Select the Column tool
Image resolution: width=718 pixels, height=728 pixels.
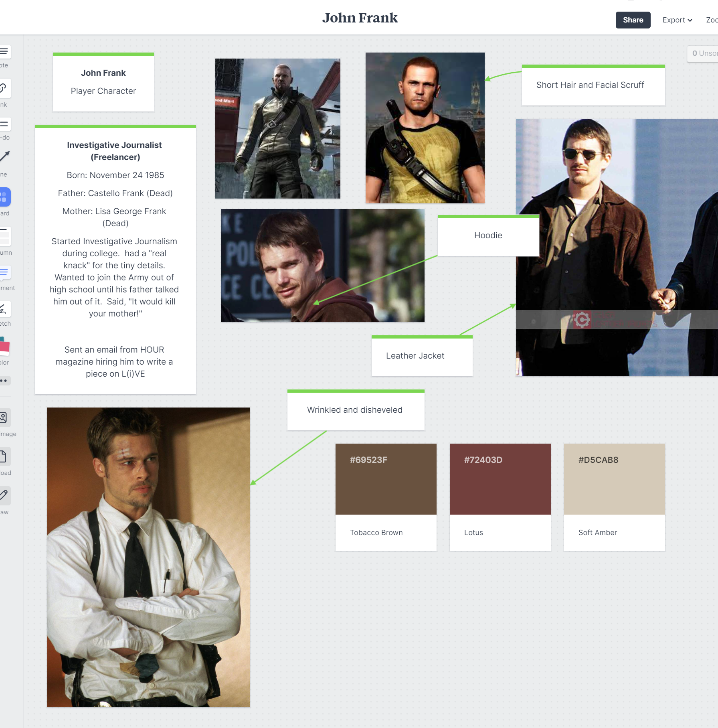[x=5, y=236]
